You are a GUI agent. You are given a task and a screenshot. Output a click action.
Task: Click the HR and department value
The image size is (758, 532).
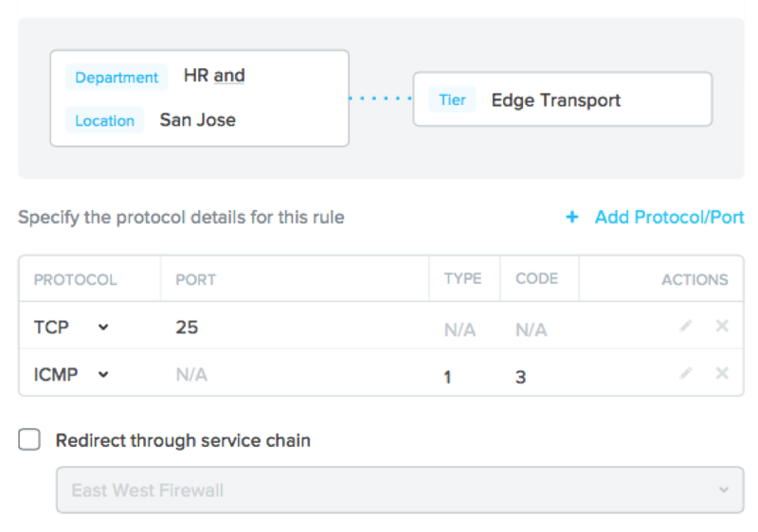pos(214,76)
